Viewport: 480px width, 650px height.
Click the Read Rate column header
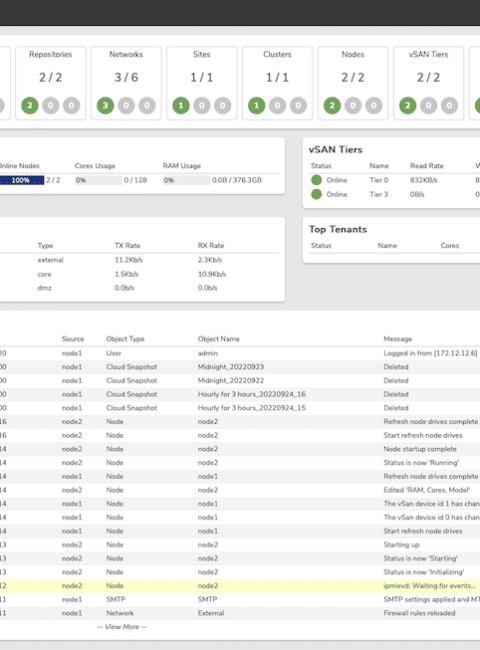tap(427, 166)
